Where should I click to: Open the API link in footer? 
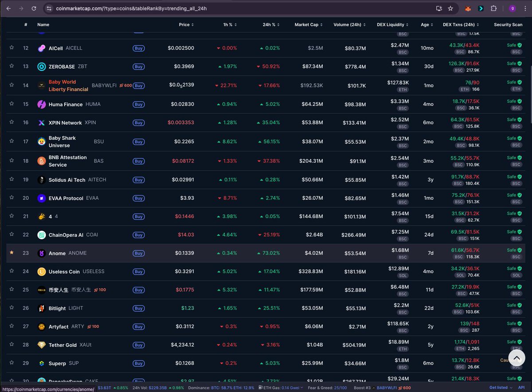point(521,388)
